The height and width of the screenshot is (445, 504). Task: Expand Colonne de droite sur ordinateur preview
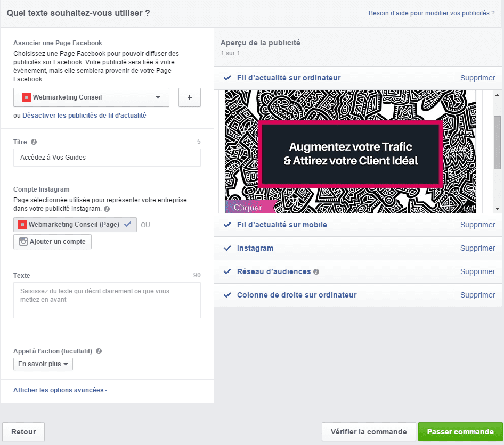tap(297, 295)
